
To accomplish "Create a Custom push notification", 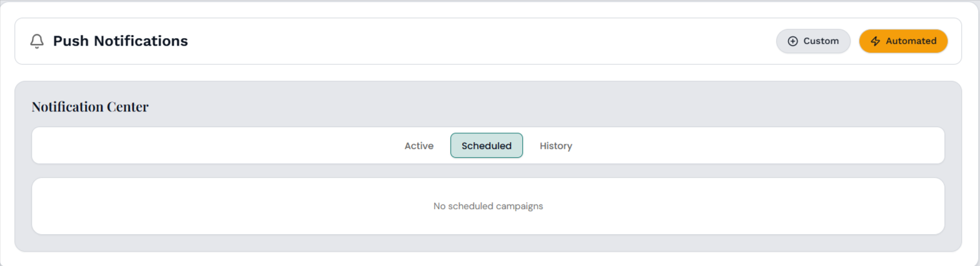I will pyautogui.click(x=813, y=41).
